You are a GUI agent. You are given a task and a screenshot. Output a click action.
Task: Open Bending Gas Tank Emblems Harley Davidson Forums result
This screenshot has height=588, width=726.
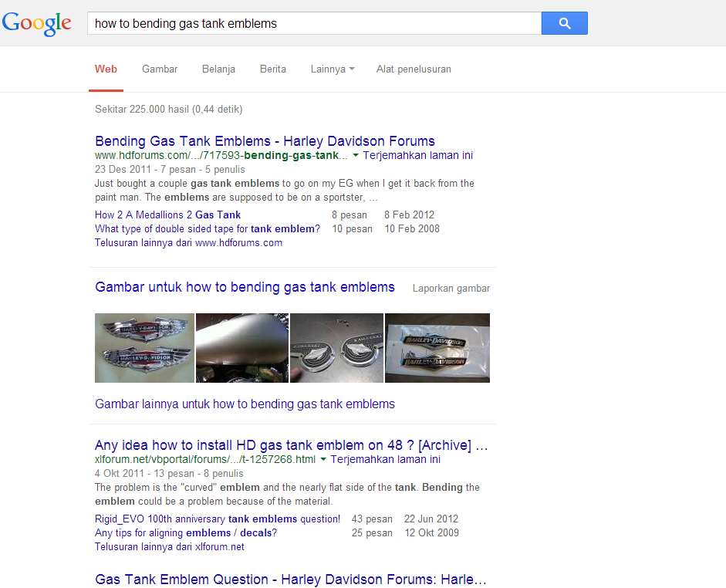pos(265,140)
